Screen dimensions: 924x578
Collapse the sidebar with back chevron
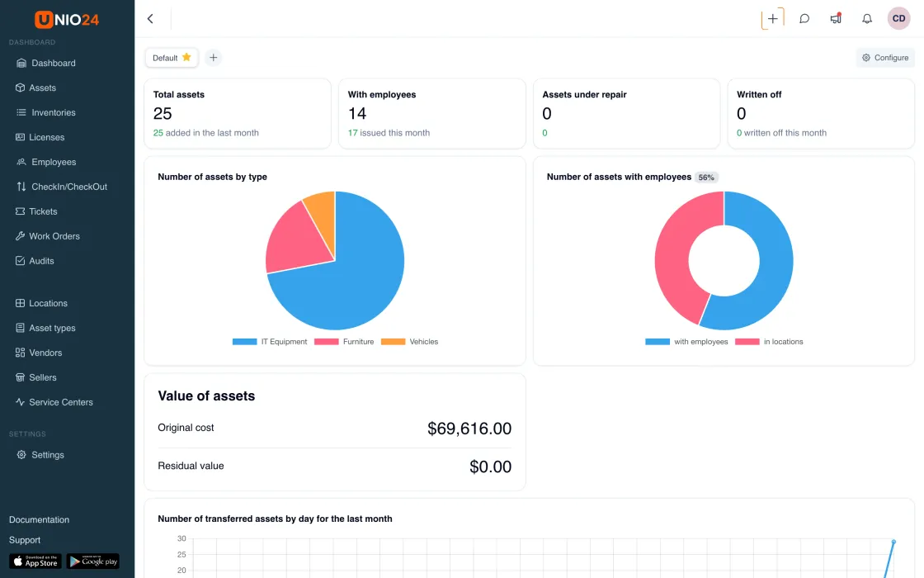(x=150, y=18)
